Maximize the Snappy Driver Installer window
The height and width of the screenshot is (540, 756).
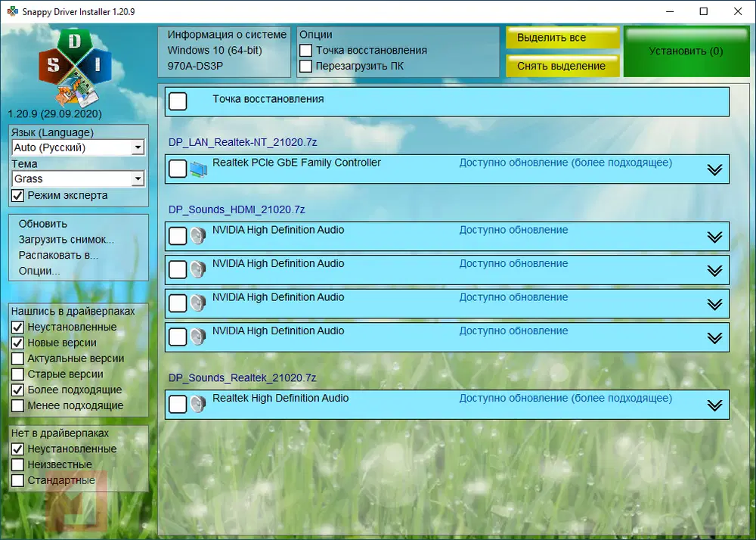(703, 11)
